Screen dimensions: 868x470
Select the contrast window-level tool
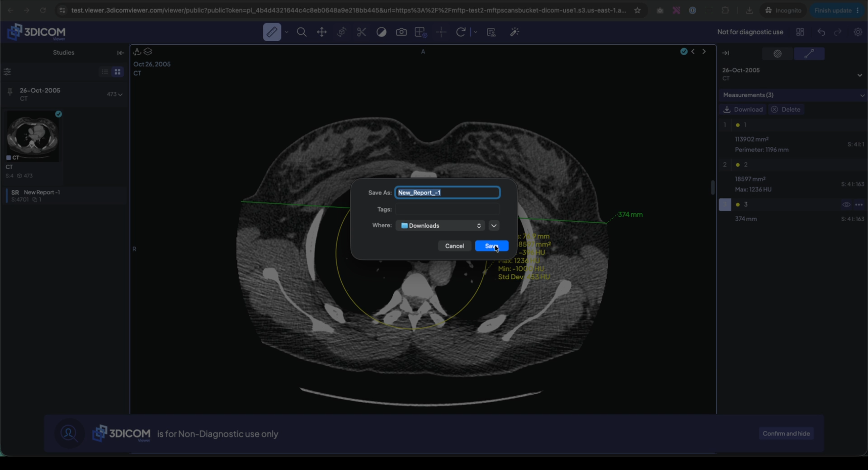(x=382, y=32)
